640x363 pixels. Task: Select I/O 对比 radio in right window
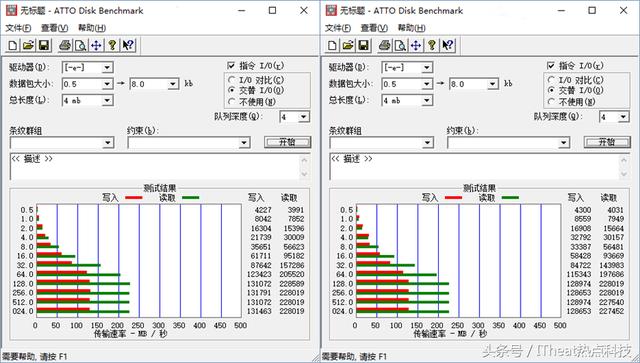point(551,80)
